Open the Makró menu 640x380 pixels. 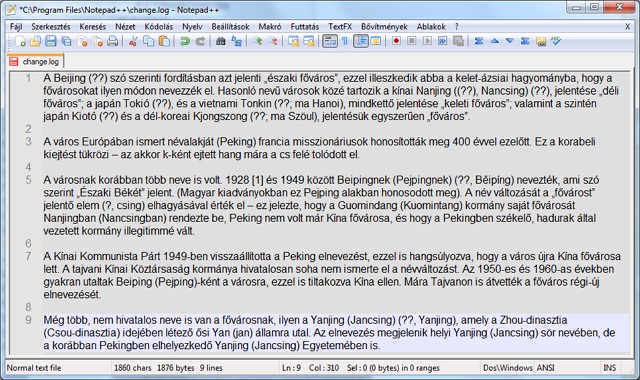pos(270,27)
